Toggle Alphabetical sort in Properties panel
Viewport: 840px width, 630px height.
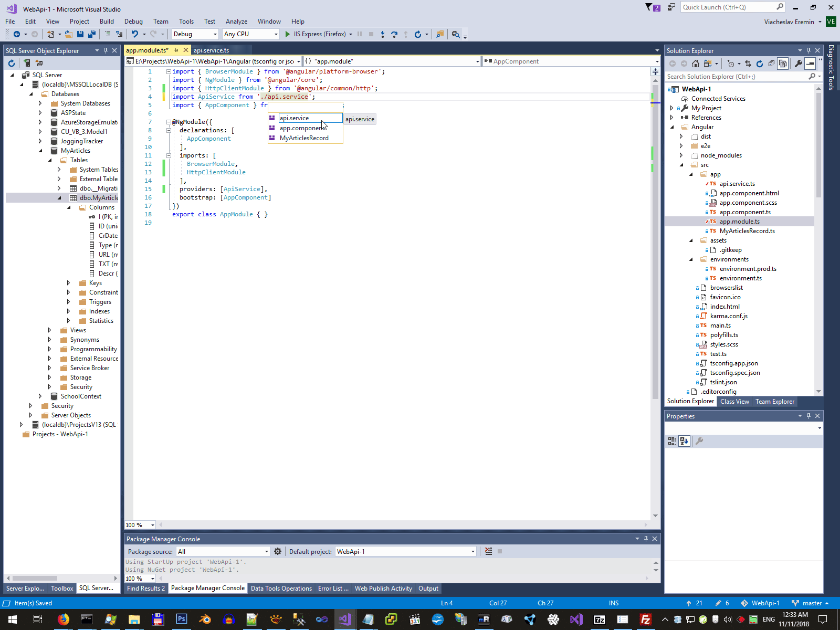684,441
